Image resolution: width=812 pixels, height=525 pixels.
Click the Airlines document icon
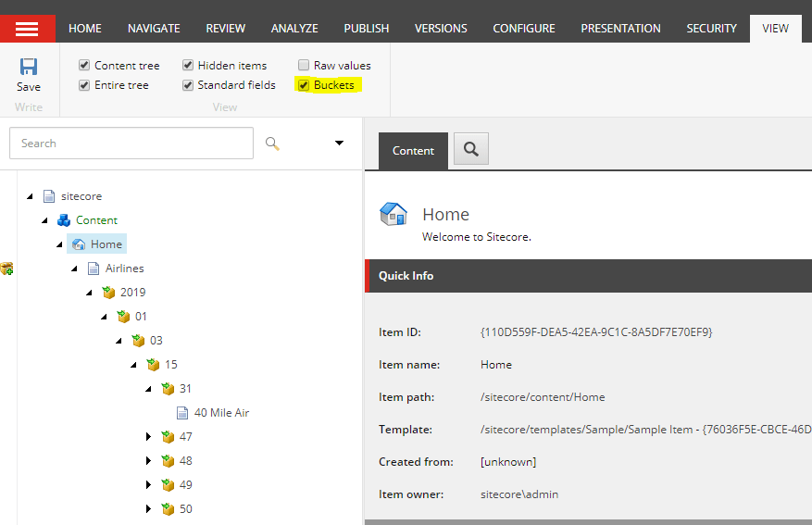94,269
